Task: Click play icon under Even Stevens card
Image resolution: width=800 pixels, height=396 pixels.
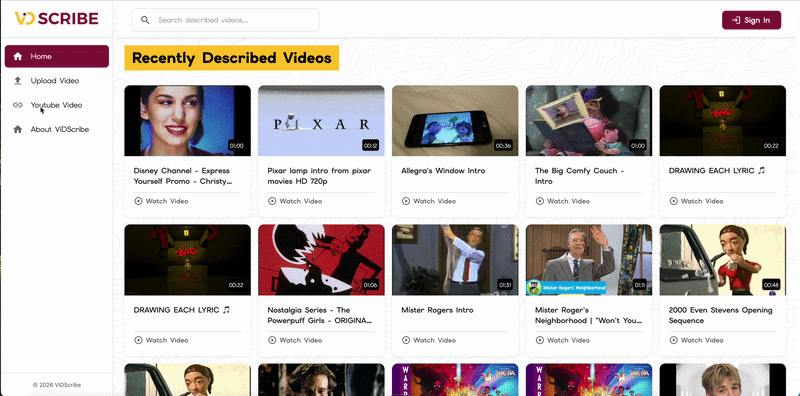Action: point(673,340)
